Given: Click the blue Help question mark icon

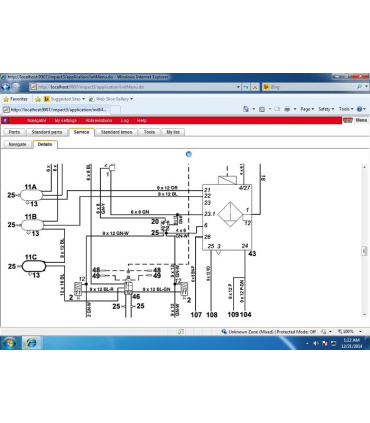Looking at the screenshot, I should click(x=359, y=109).
